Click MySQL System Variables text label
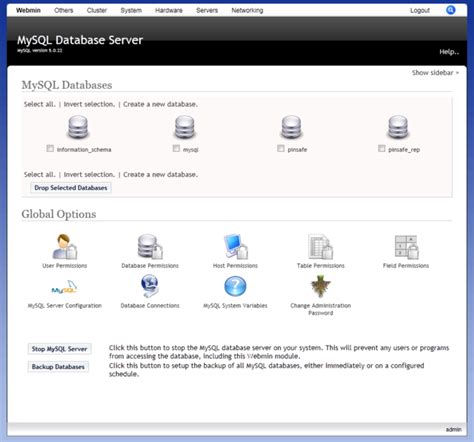The image size is (474, 442). coord(235,306)
